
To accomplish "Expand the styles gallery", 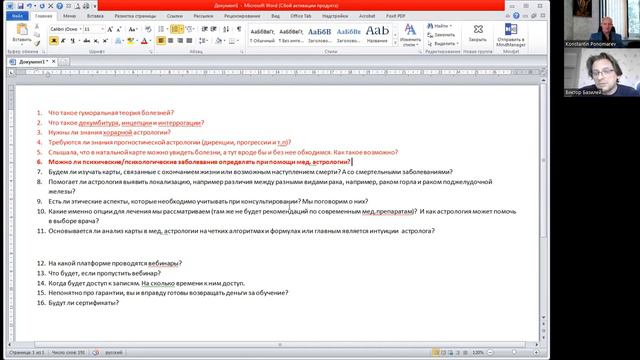I will coord(395,43).
